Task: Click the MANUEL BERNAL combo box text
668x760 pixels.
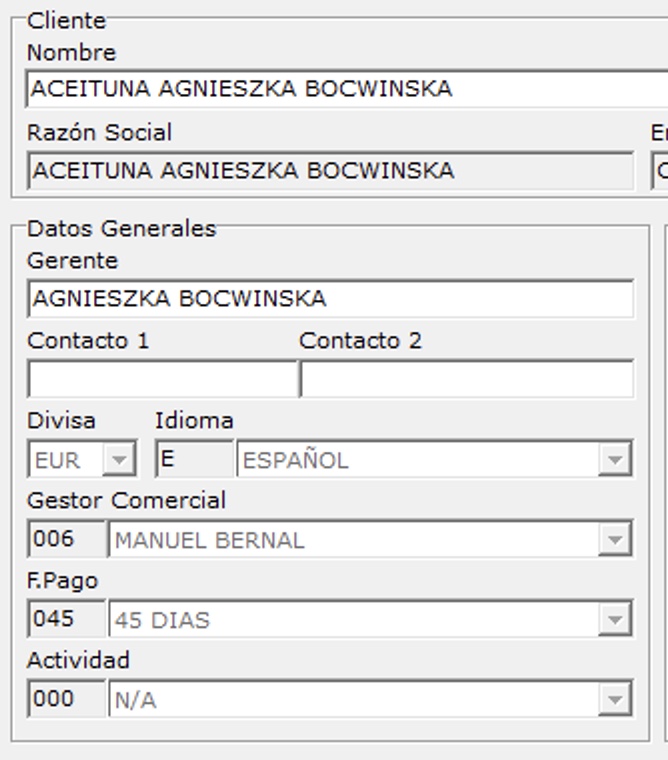Action: 350,541
